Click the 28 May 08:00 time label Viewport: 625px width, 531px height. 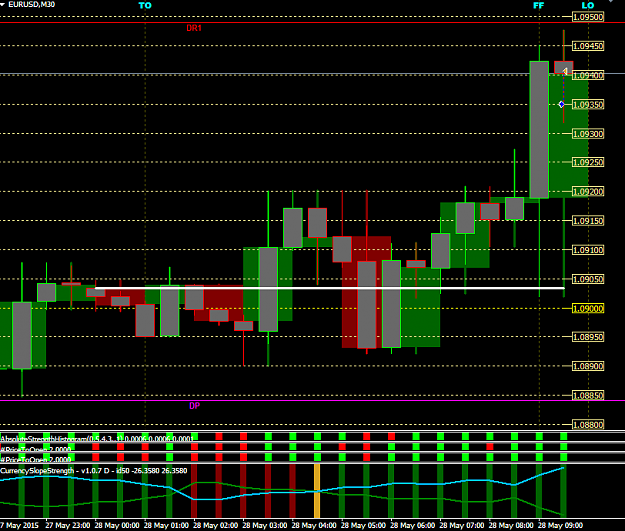point(511,525)
